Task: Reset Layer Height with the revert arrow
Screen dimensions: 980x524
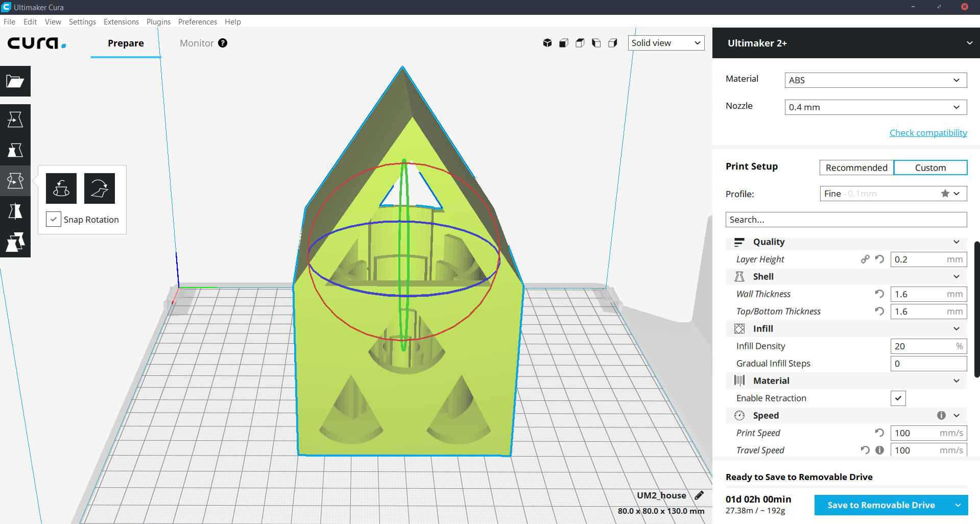Action: point(879,259)
